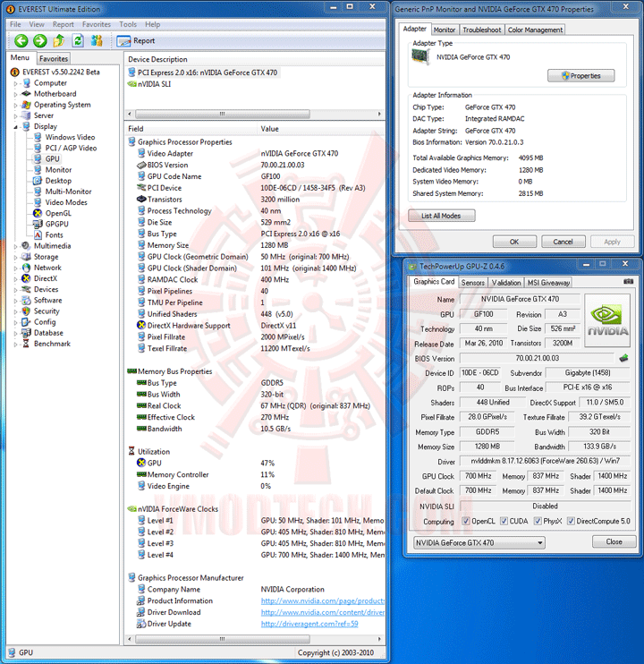Expand the Server tree node
This screenshot has width=644, height=664.
click(16, 116)
